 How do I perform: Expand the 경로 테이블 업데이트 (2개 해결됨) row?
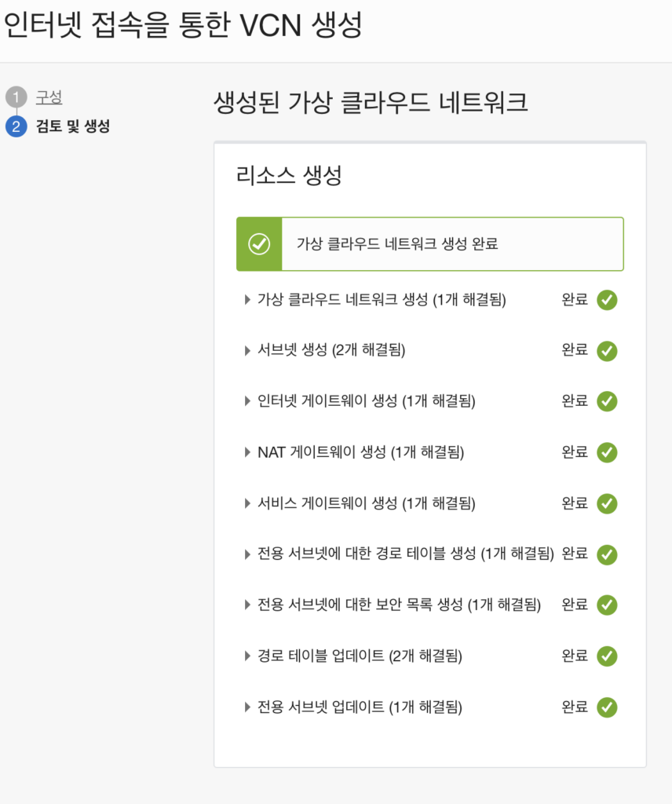click(x=247, y=656)
